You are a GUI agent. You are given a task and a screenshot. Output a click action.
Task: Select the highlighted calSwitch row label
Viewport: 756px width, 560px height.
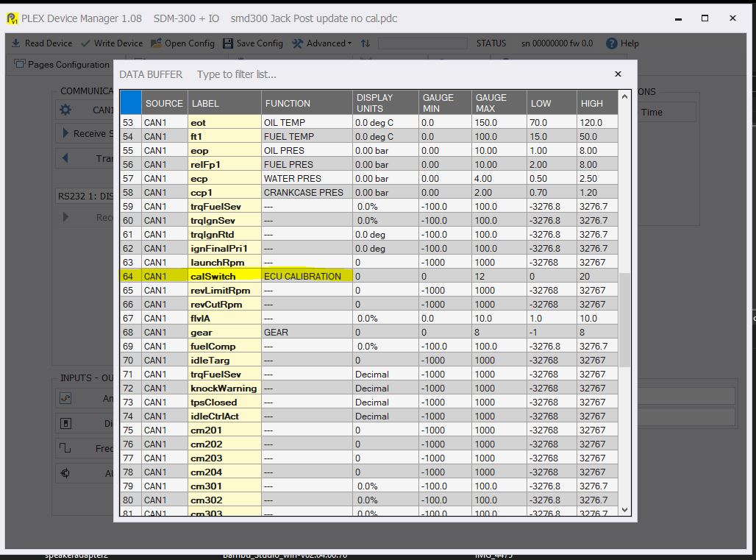213,276
